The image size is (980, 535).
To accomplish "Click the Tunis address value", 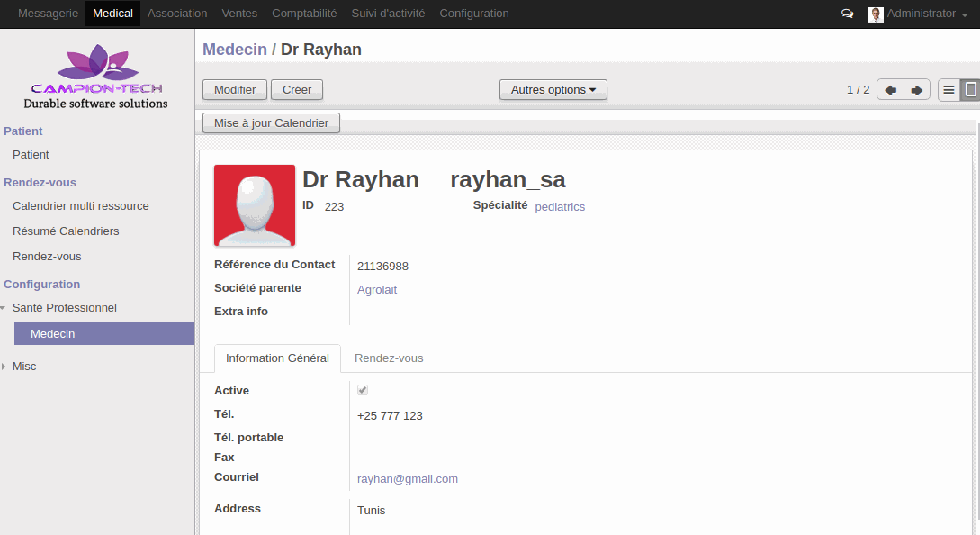I will (372, 510).
